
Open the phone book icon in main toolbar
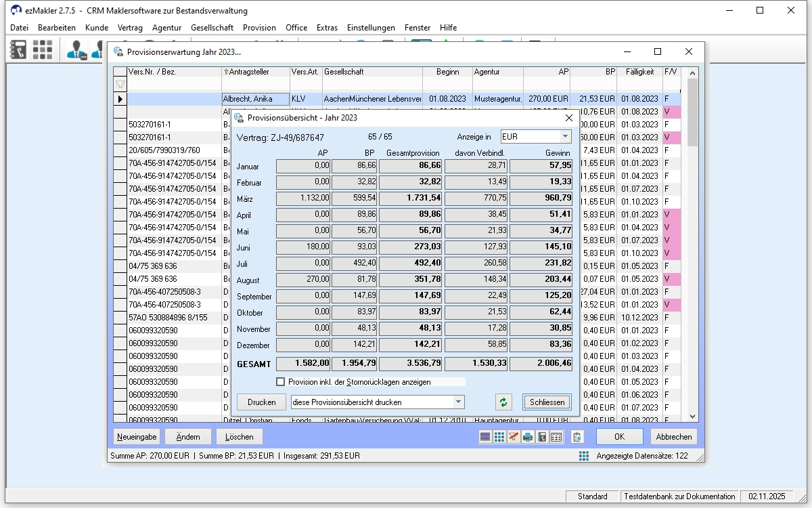point(18,49)
